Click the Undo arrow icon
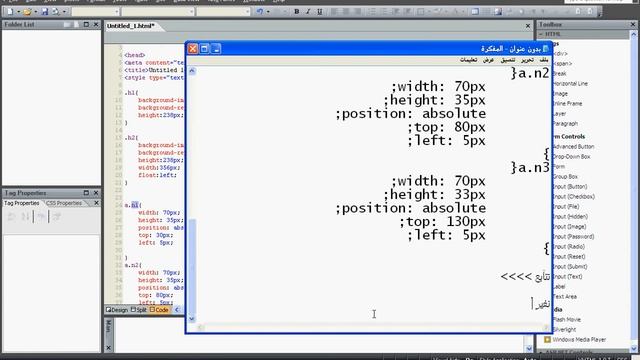The image size is (640, 360). 260,11
